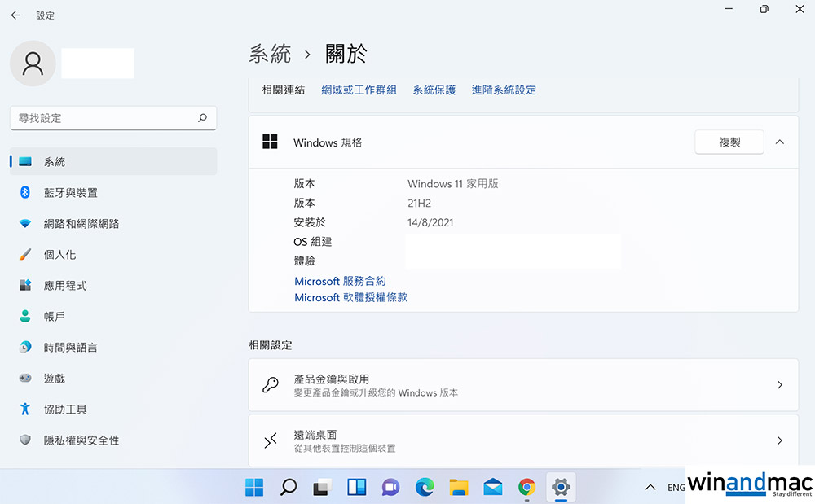Open 網路和網際網路 network settings
Viewport: 815px width, 504px height.
[x=81, y=224]
